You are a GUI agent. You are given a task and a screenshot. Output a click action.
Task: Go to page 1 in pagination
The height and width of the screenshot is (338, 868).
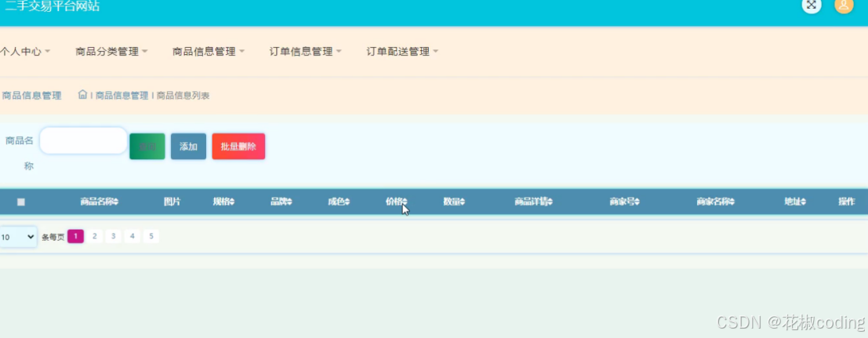(x=76, y=237)
